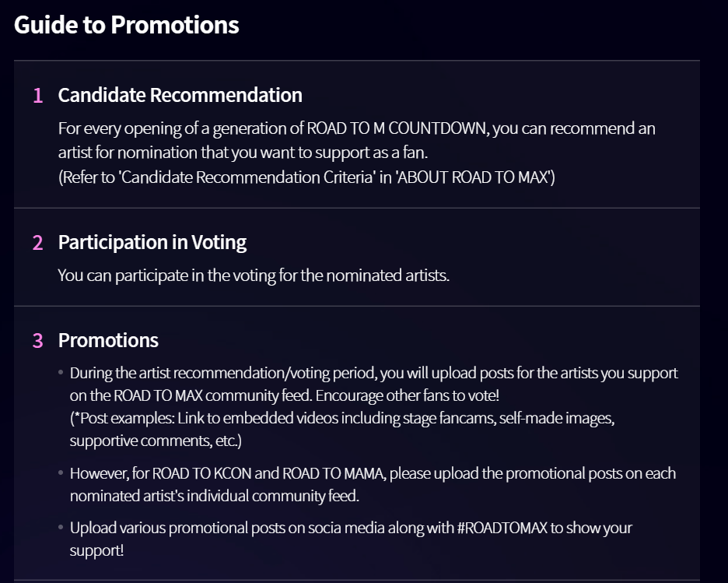Click the "supportive comments, etc.)" line
The height and width of the screenshot is (583, 728).
[156, 441]
